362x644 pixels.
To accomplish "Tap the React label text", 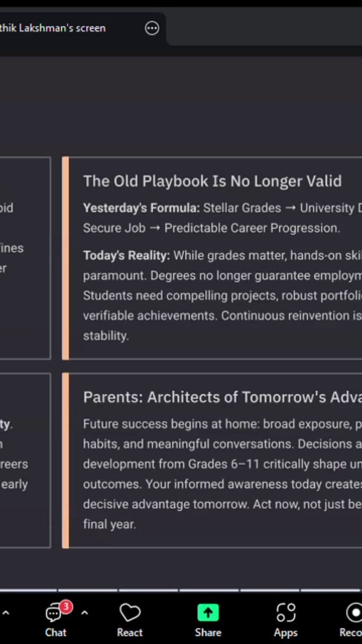I will (130, 632).
